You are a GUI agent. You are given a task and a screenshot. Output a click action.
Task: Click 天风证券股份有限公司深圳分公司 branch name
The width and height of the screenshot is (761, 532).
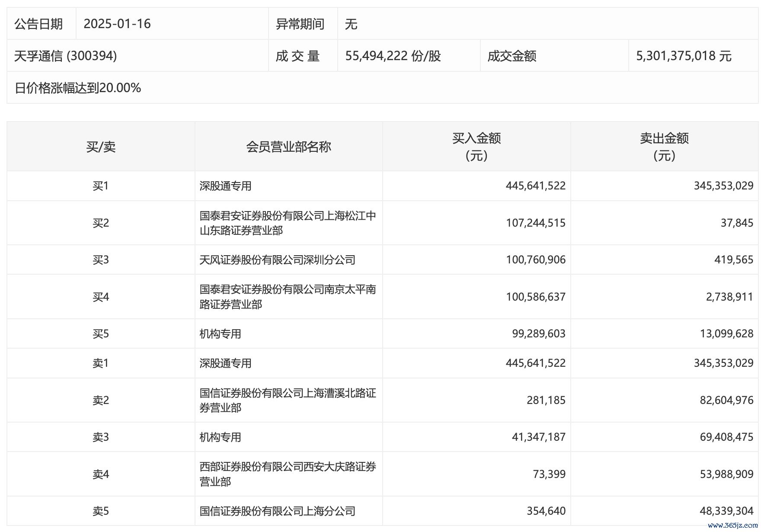(x=277, y=260)
